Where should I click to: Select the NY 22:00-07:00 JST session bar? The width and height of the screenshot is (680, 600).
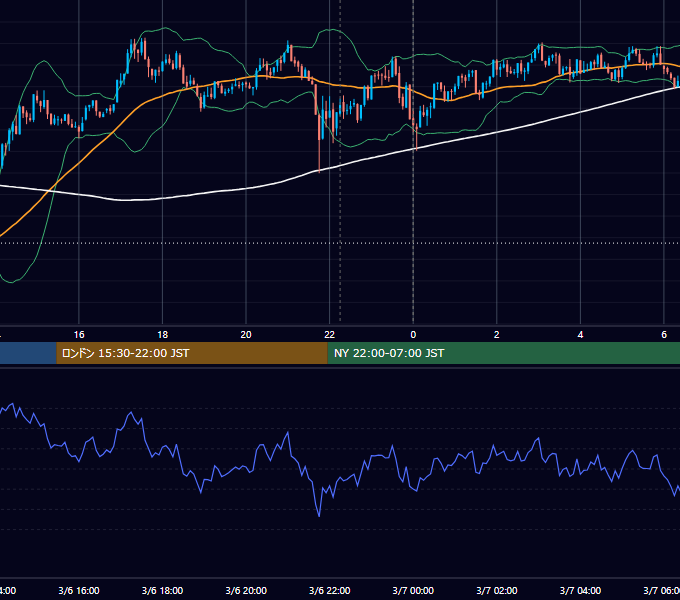(x=503, y=353)
